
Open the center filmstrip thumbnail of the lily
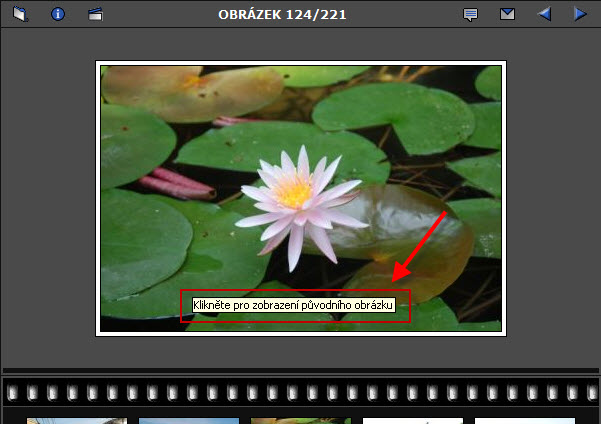point(301,421)
